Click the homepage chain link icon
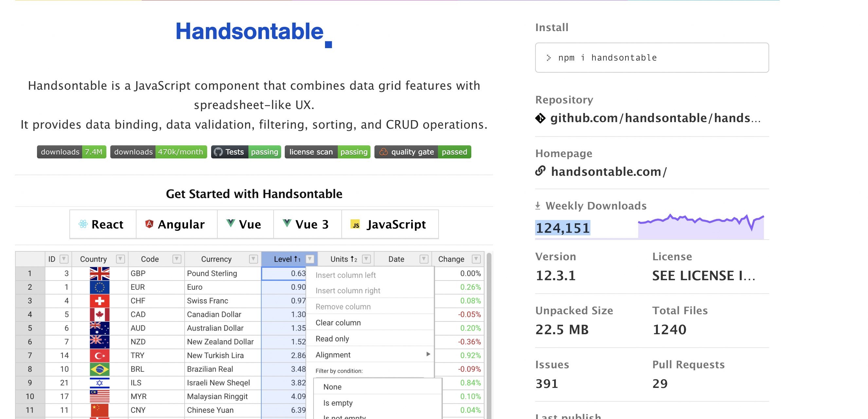Screen dimensions: 868x419 540,171
